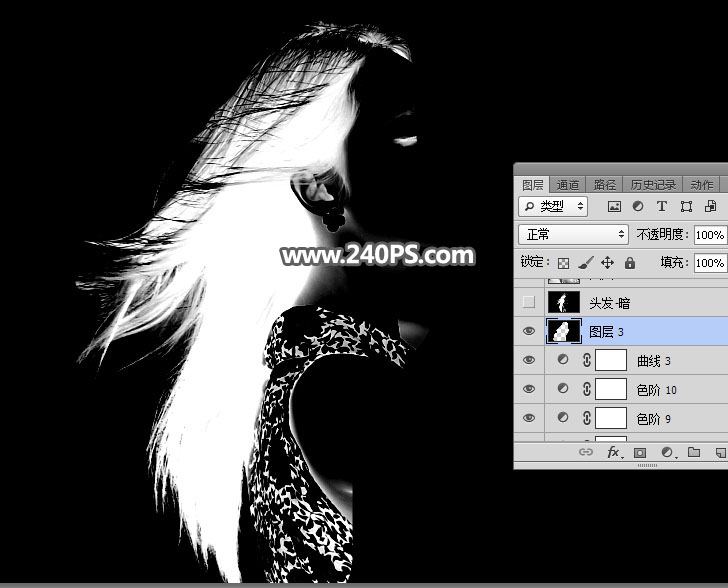Click the lock image pixels brush icon

585,263
